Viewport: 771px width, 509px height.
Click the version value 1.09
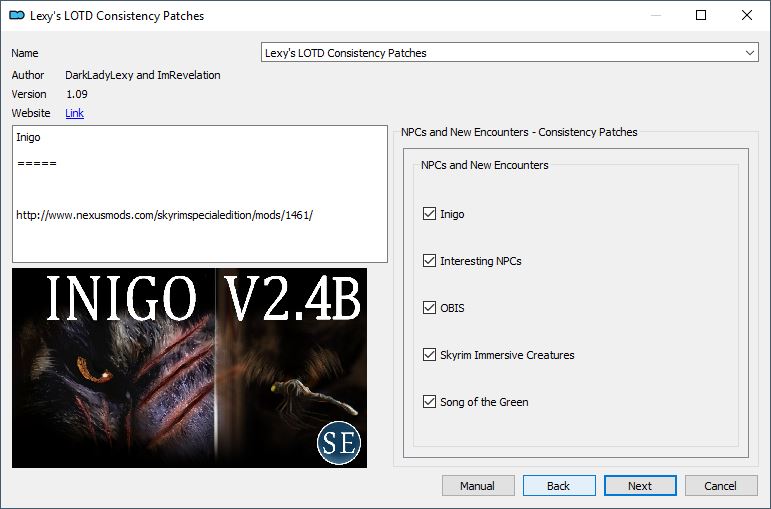click(x=77, y=94)
